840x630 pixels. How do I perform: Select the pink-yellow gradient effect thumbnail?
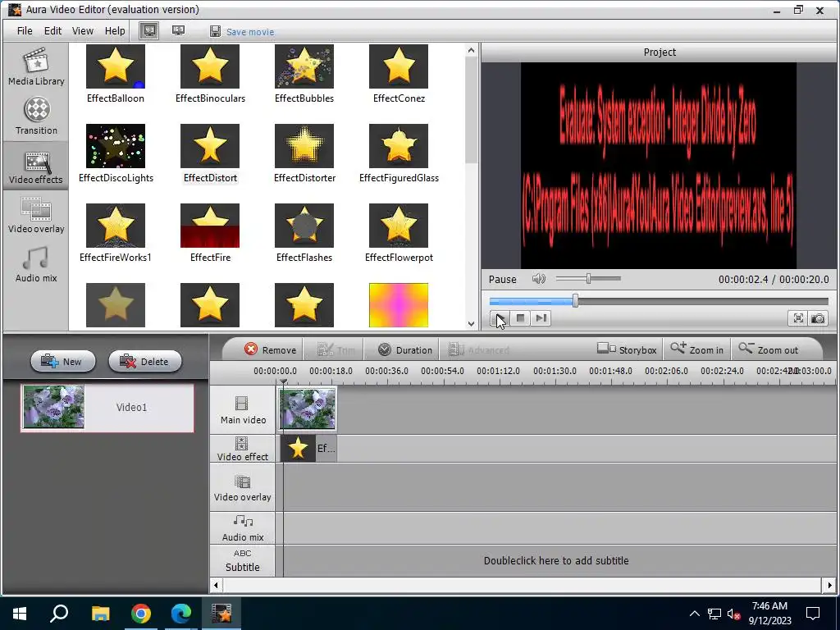tap(399, 305)
